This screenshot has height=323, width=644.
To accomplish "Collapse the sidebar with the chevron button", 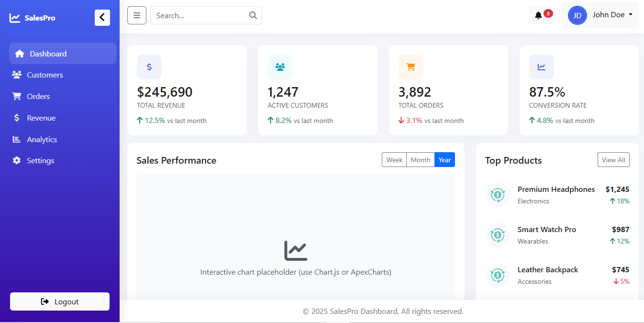I will (x=102, y=18).
